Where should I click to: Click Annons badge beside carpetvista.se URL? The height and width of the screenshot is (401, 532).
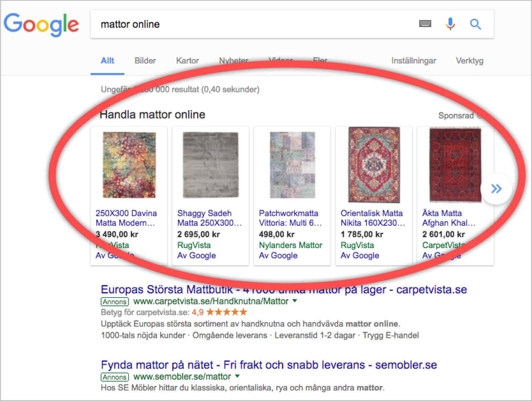115,302
